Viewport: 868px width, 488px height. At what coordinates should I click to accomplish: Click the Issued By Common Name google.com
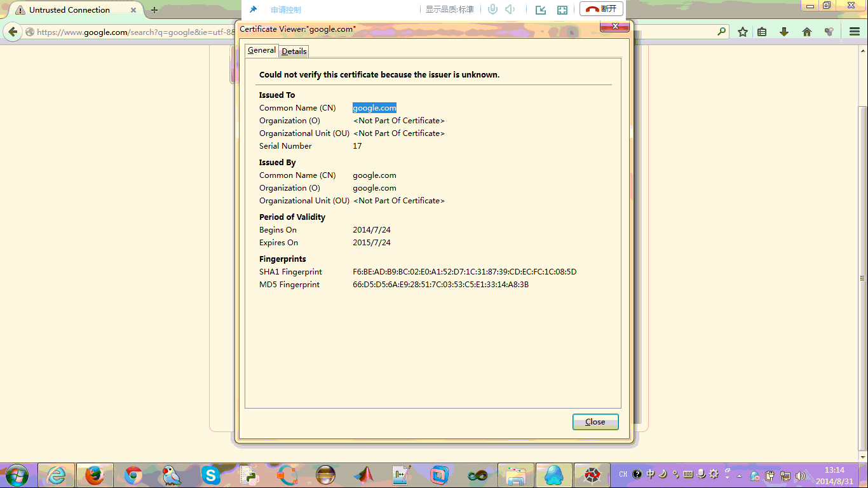[374, 175]
